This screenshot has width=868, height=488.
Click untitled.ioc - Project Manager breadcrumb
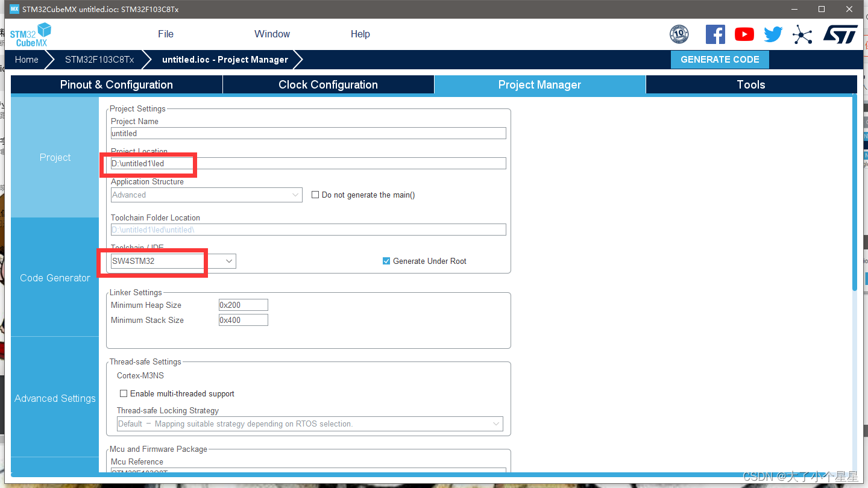pyautogui.click(x=225, y=60)
